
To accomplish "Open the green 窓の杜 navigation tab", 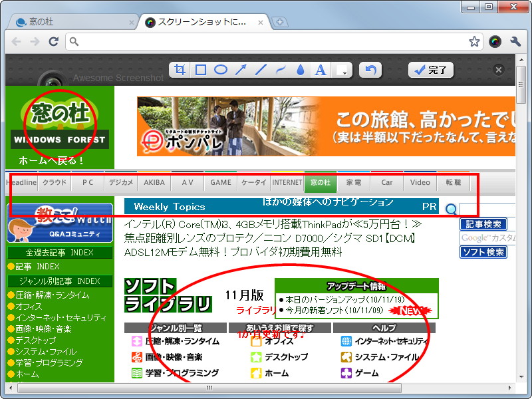I will (321, 182).
